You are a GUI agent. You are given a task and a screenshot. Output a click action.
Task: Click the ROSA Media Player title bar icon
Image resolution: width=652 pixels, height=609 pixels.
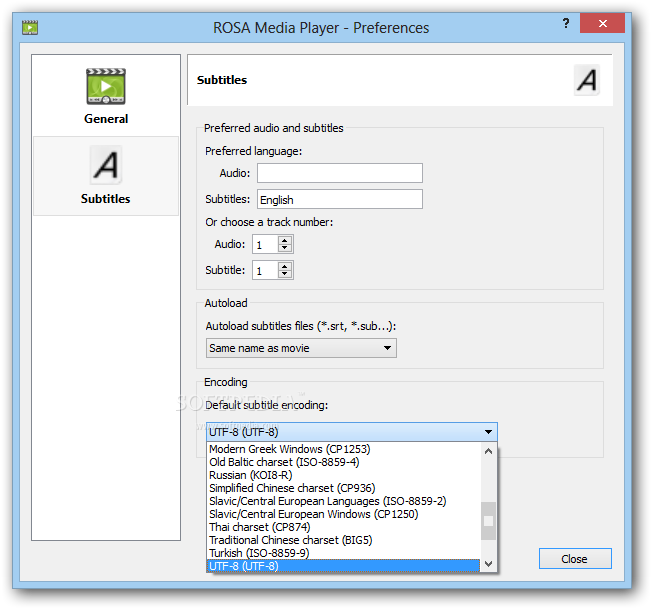coord(30,27)
